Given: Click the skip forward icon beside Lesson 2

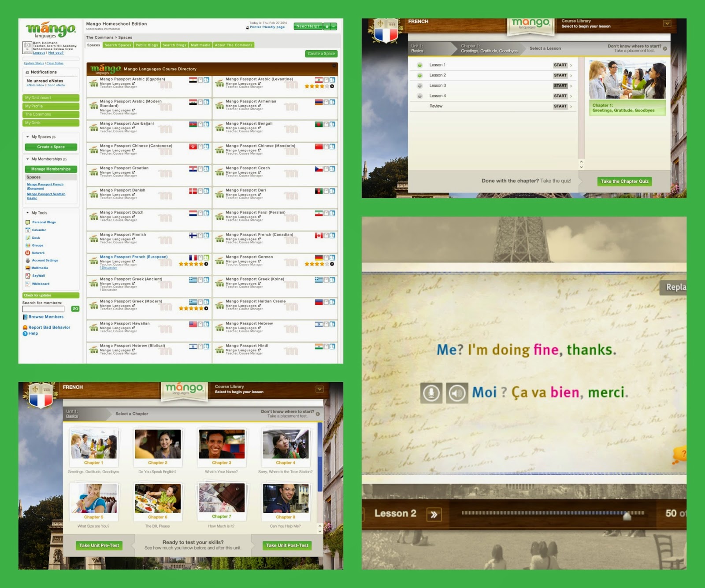Looking at the screenshot, I should pos(434,514).
